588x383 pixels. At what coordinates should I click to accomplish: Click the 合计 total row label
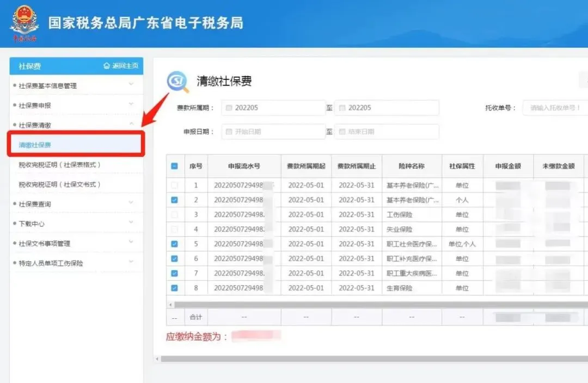[x=196, y=317]
